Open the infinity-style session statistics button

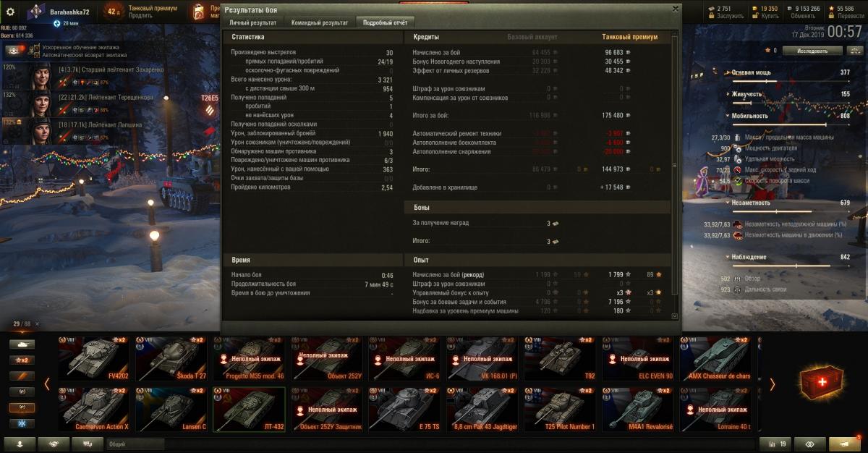click(810, 444)
